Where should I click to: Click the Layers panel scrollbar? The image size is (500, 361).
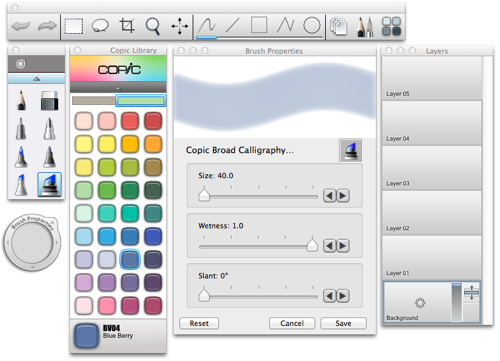[x=487, y=190]
